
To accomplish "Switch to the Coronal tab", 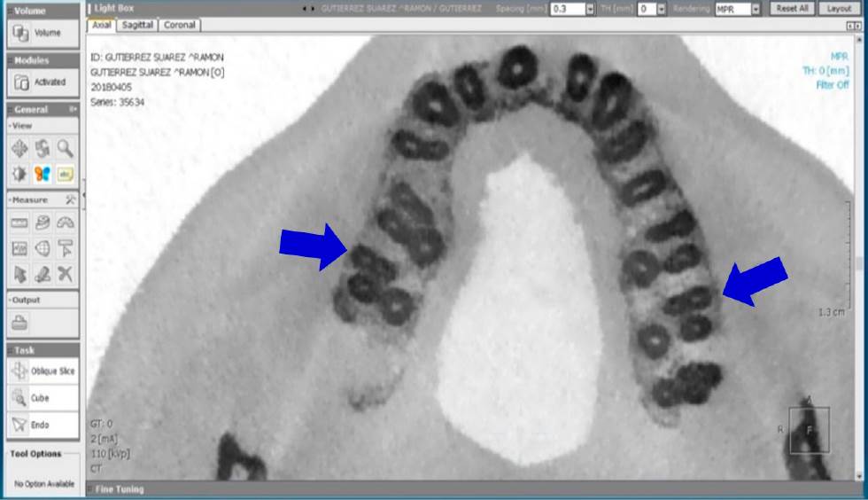I will click(179, 26).
